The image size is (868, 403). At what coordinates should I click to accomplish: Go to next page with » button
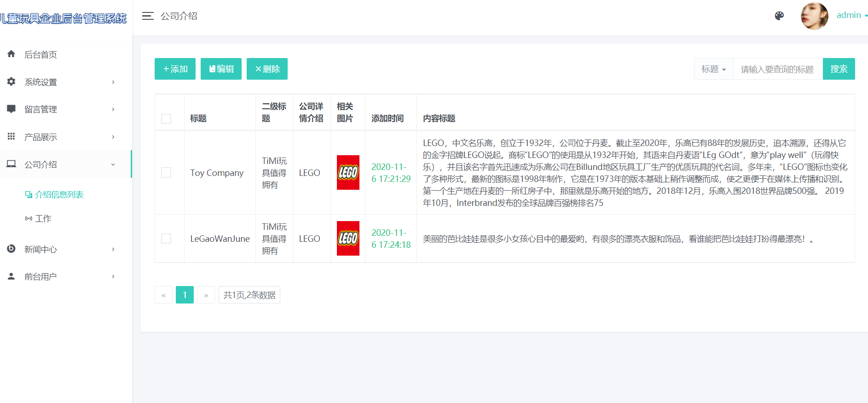click(206, 295)
